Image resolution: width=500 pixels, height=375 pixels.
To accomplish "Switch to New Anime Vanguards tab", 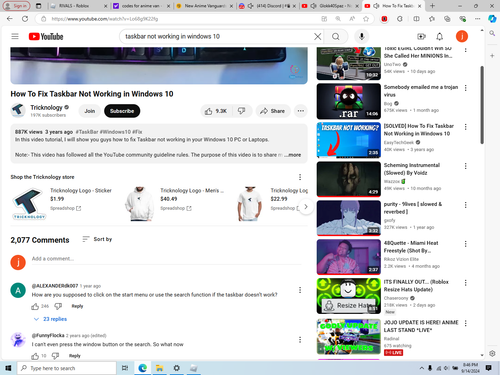I will coord(205,6).
